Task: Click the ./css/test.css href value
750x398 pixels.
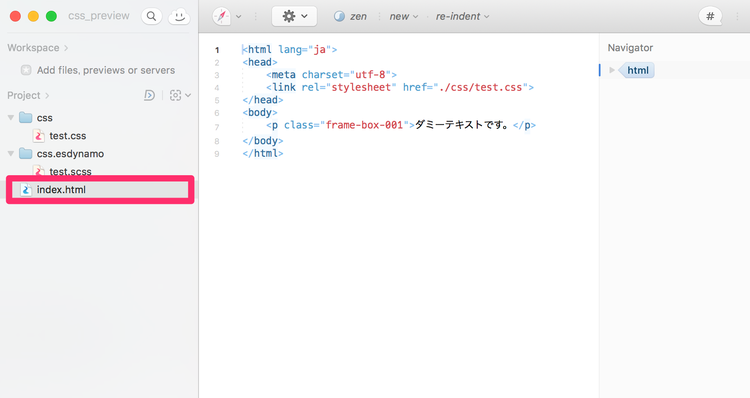Action: pos(480,88)
